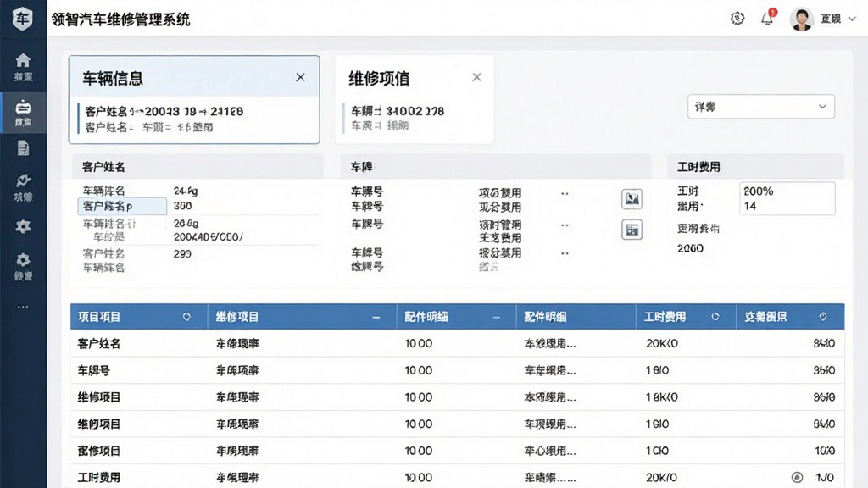This screenshot has width=868, height=488.
Task: Click the lower gear settings icon in sidebar
Action: [x=23, y=259]
